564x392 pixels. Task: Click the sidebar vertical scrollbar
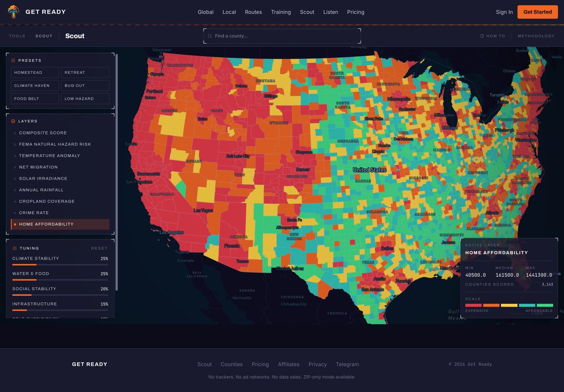click(117, 172)
